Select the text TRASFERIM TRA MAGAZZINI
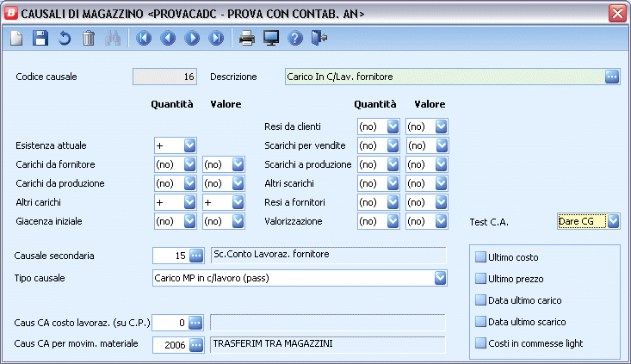 coord(273,343)
